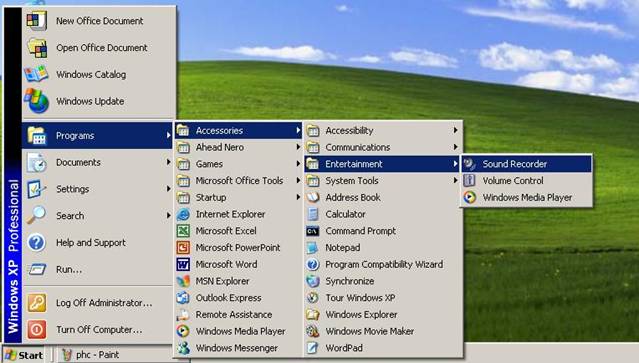
Task: Click the Microsoft Word icon
Action: [x=183, y=264]
